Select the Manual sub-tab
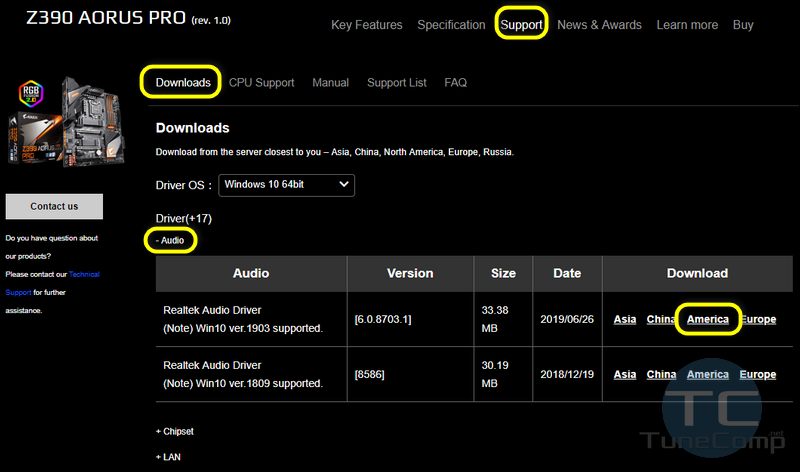The height and width of the screenshot is (472, 800). 331,83
